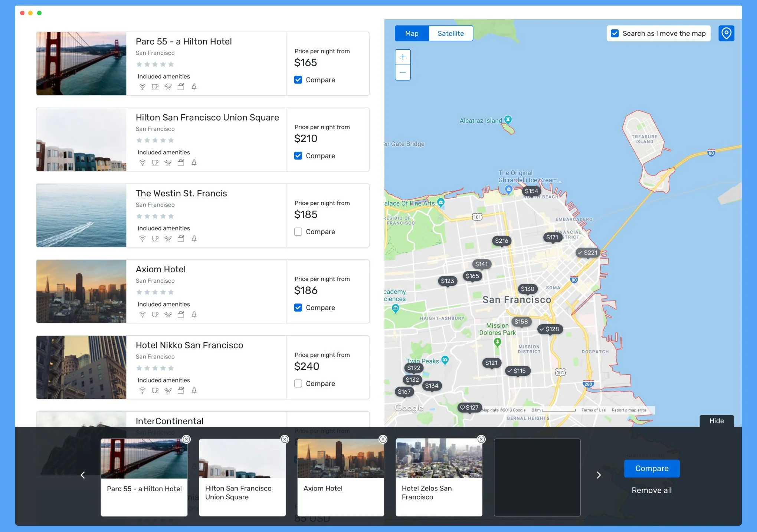757x532 pixels.
Task: Remove Axiom Hotel from compare tray
Action: pos(383,439)
